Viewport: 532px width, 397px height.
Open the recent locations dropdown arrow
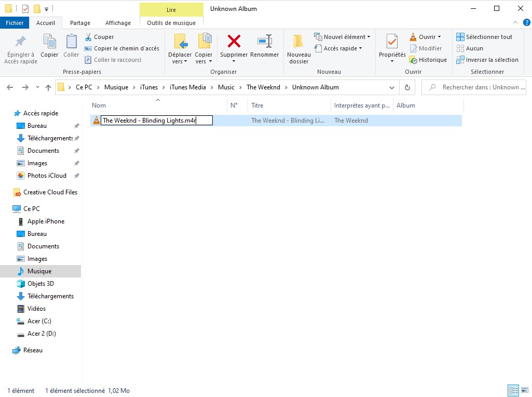[x=37, y=88]
